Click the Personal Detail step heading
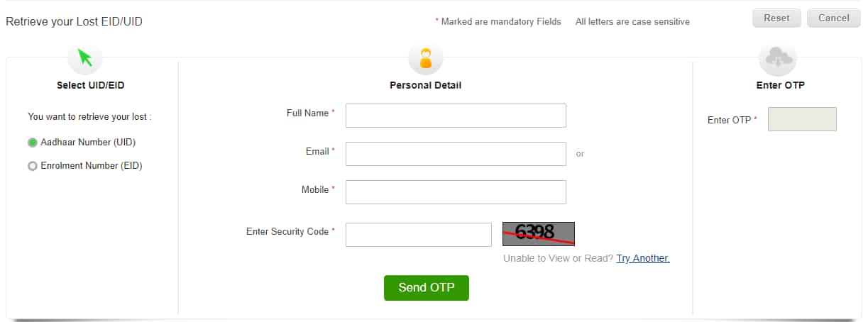The height and width of the screenshot is (322, 868). coord(426,86)
